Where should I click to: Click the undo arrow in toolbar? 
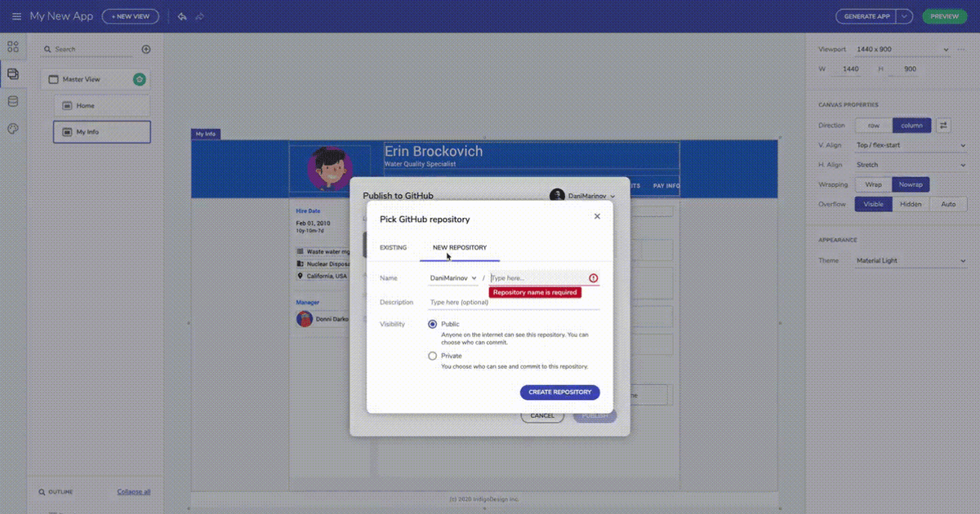(181, 16)
